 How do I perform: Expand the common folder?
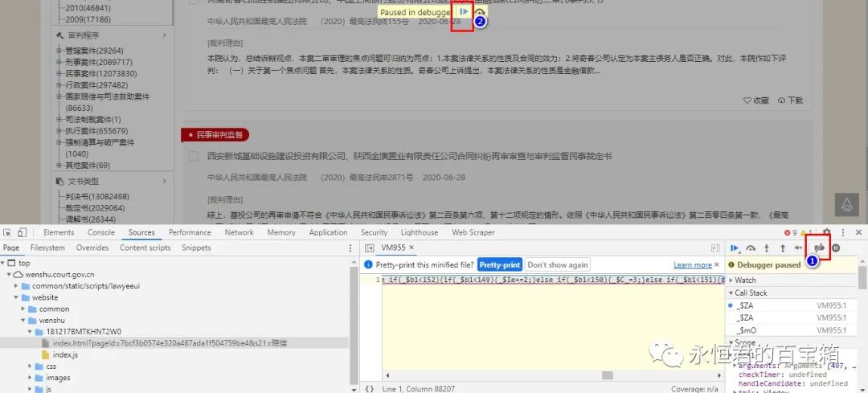23,309
